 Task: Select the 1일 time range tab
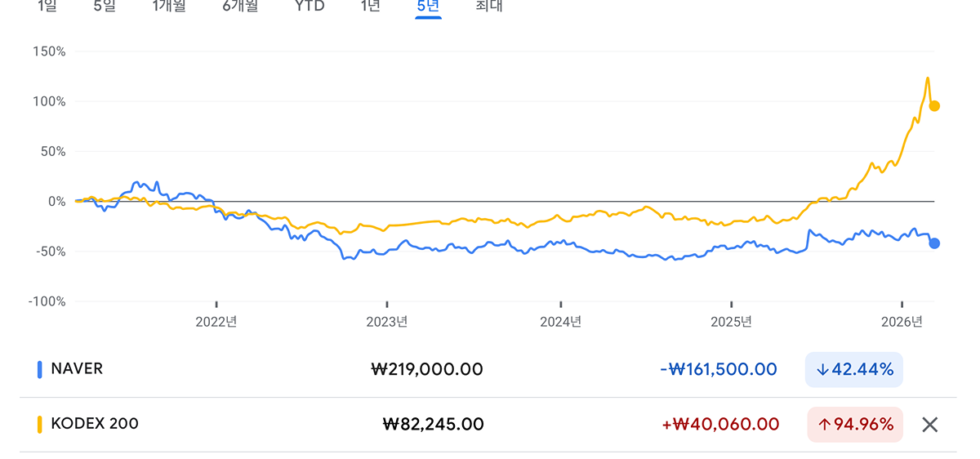47,7
